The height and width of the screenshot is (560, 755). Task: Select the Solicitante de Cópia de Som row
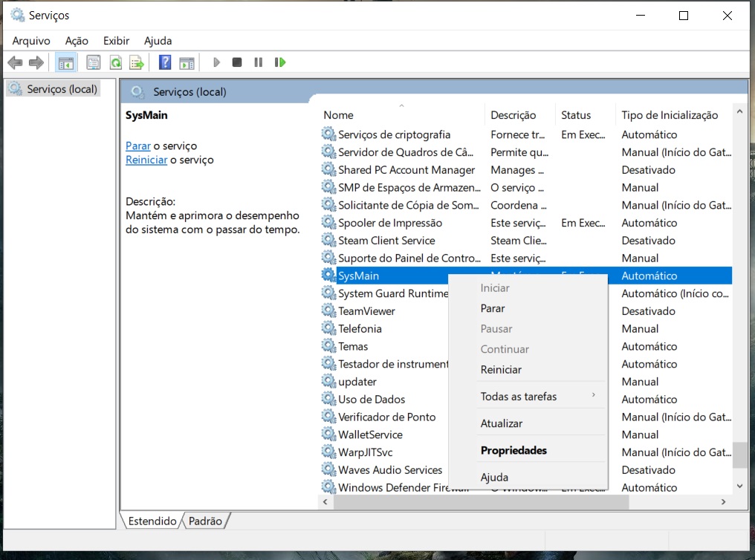pos(526,205)
